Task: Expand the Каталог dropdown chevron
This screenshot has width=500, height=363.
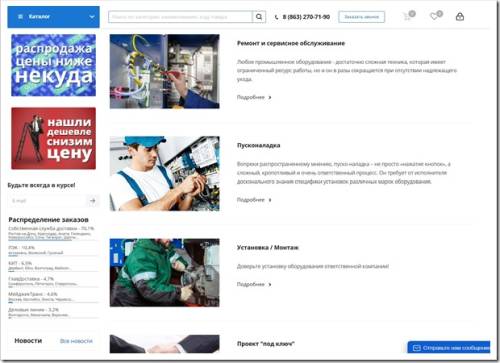Action: tap(92, 17)
